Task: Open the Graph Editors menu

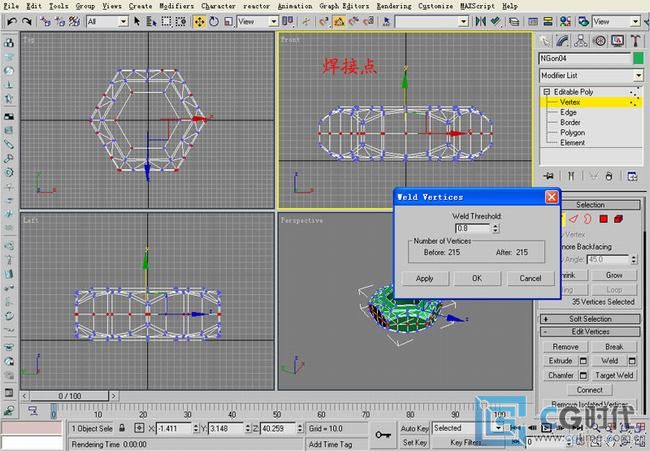Action: 344,6
